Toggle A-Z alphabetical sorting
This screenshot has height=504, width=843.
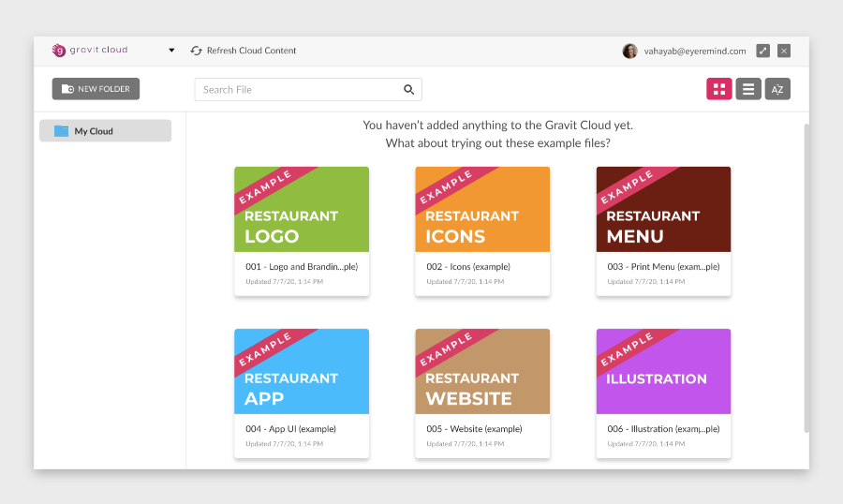777,89
